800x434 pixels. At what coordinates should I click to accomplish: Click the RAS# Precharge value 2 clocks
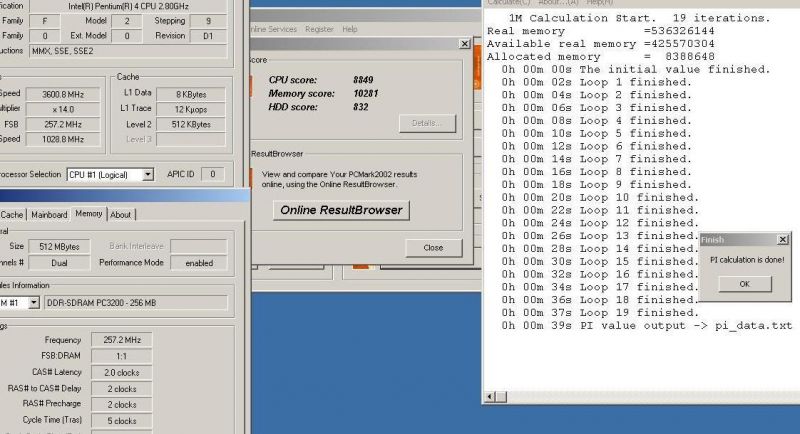(121, 405)
